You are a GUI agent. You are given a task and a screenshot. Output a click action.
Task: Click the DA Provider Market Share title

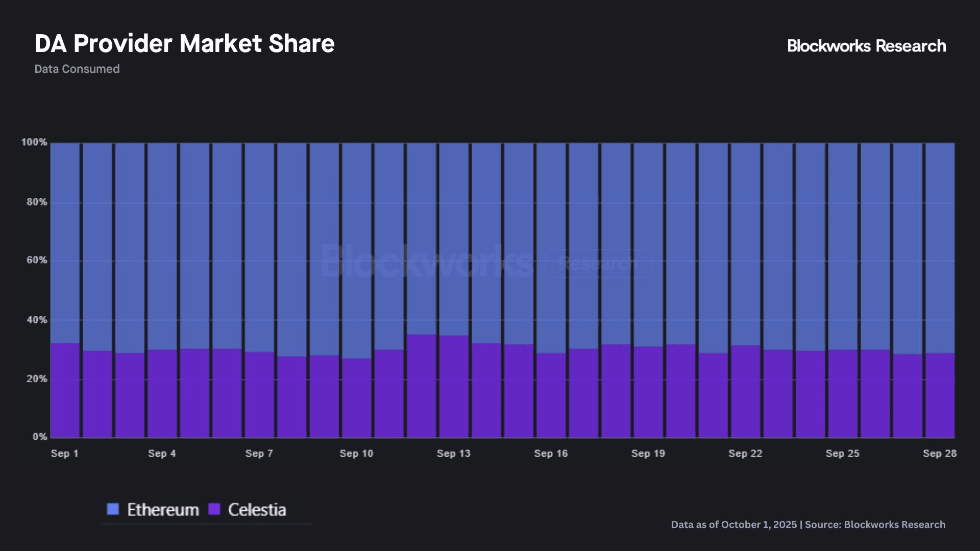click(184, 44)
